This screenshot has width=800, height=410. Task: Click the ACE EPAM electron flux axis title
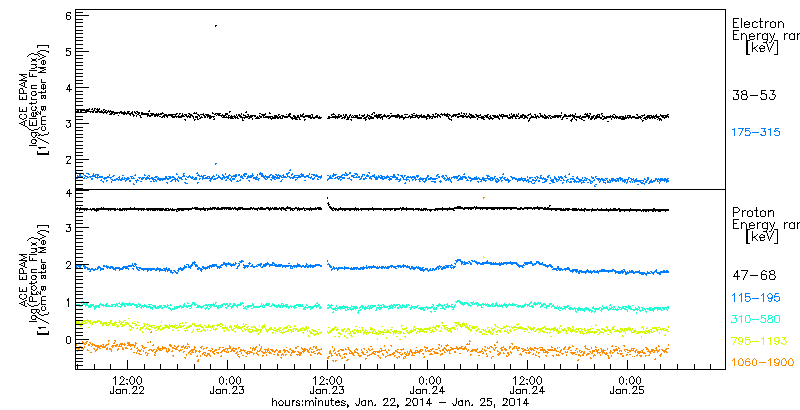point(35,98)
